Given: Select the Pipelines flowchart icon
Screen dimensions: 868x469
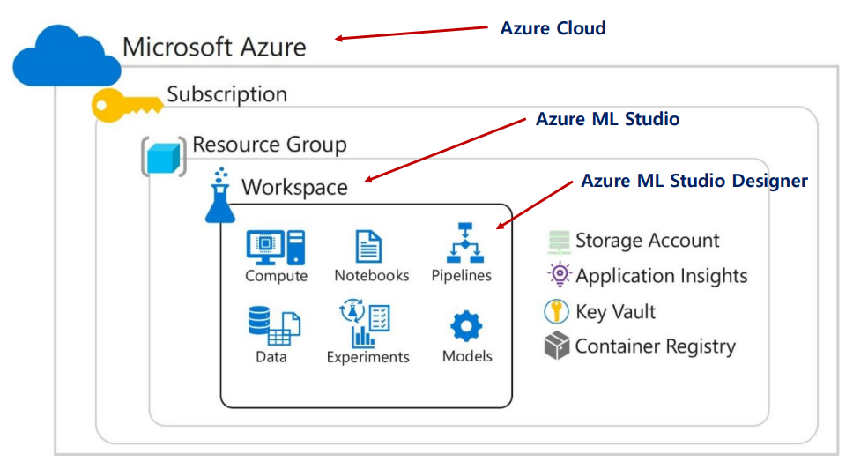Looking at the screenshot, I should click(x=465, y=242).
